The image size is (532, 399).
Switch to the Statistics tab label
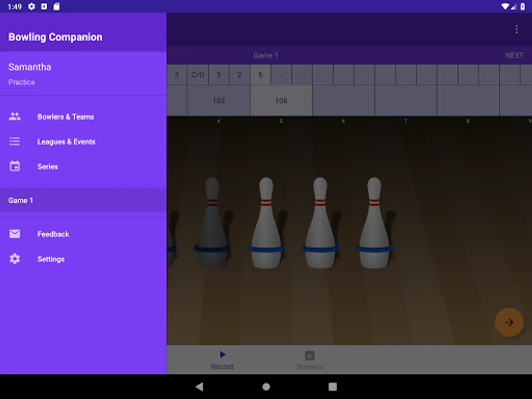(x=309, y=367)
